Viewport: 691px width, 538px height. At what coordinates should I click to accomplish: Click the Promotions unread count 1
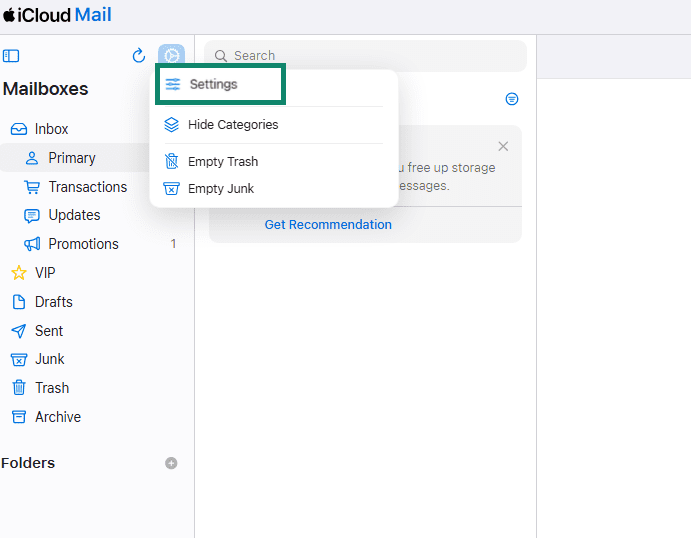point(173,244)
